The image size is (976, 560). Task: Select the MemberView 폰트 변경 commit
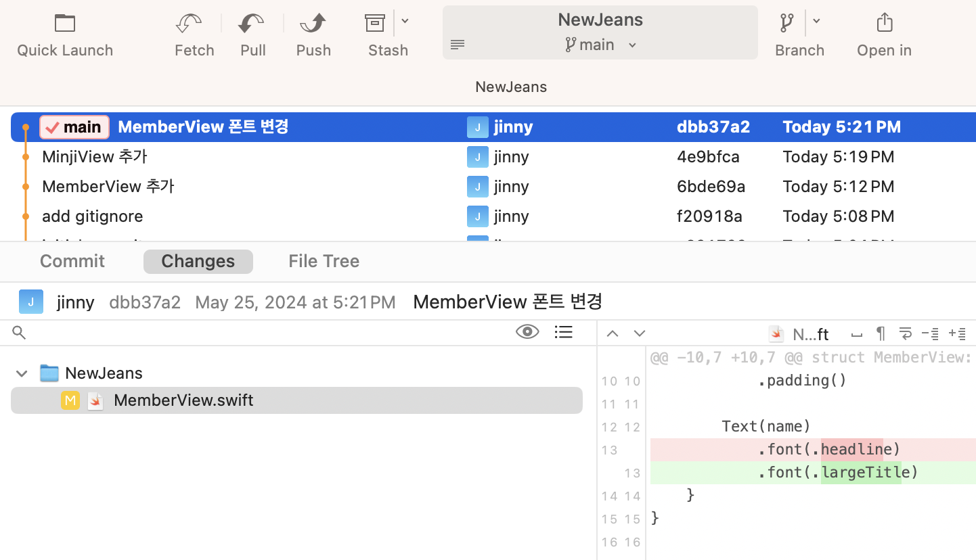point(493,127)
